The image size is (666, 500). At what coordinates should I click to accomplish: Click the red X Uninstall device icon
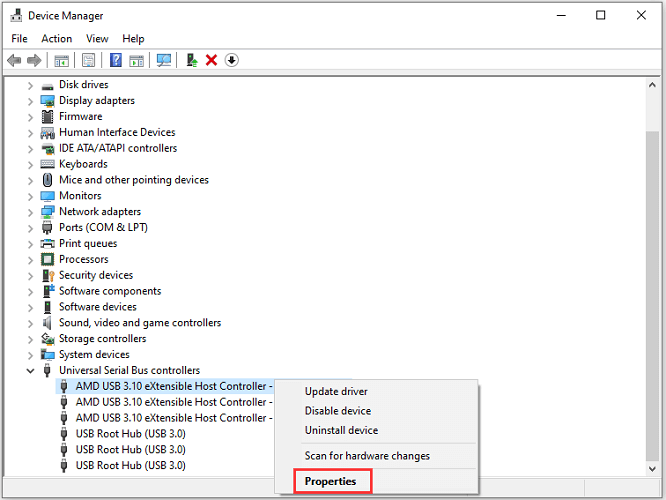(211, 60)
